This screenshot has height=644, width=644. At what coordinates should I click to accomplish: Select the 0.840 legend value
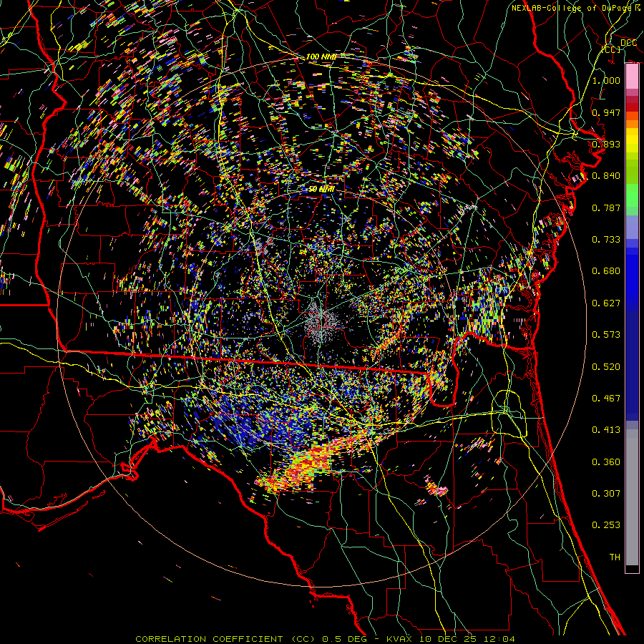pos(606,176)
